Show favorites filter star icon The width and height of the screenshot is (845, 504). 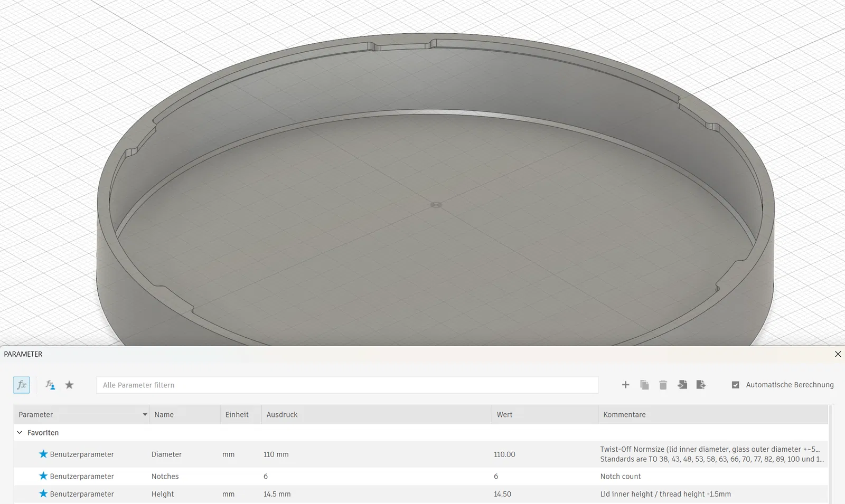click(x=69, y=385)
